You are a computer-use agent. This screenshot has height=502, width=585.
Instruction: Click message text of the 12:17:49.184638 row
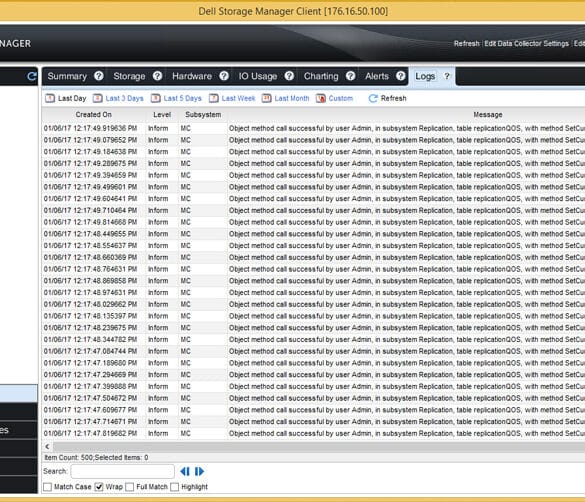(x=407, y=152)
